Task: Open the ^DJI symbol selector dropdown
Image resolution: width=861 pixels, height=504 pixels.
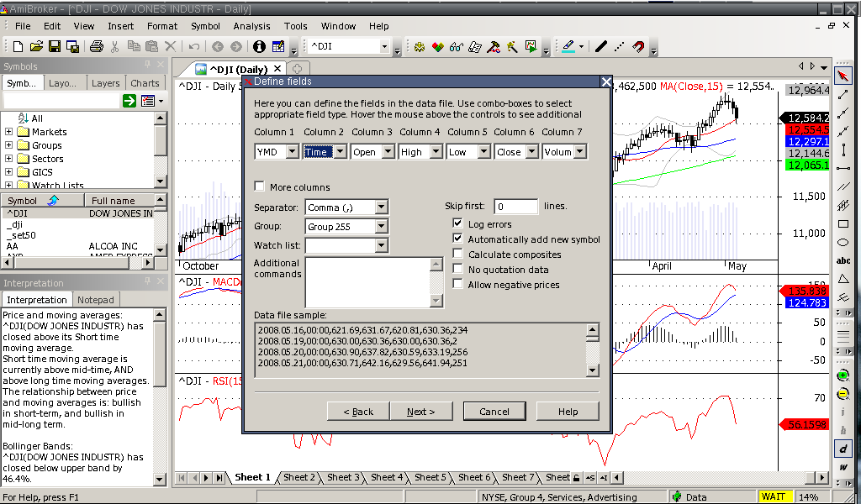Action: tap(384, 46)
